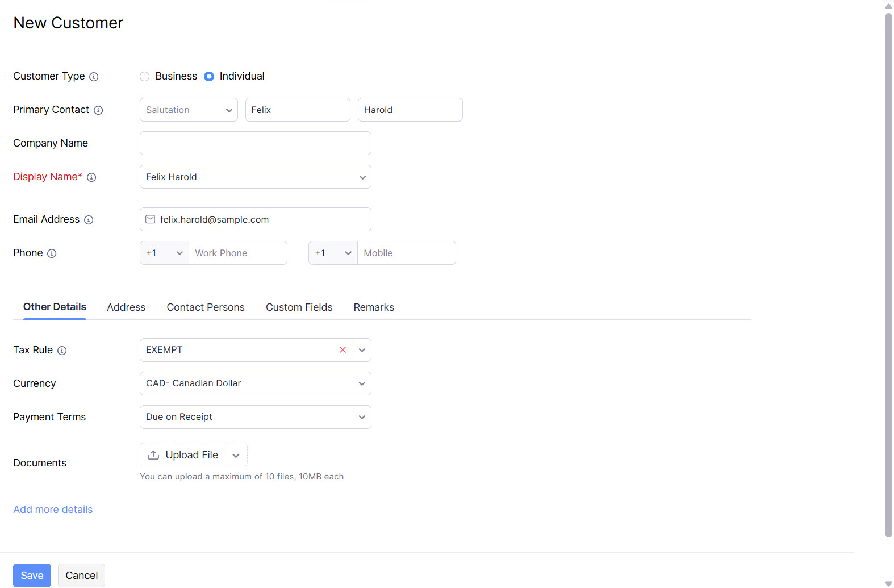Click the Customer Type info icon
The width and height of the screenshot is (894, 588).
[x=94, y=77]
